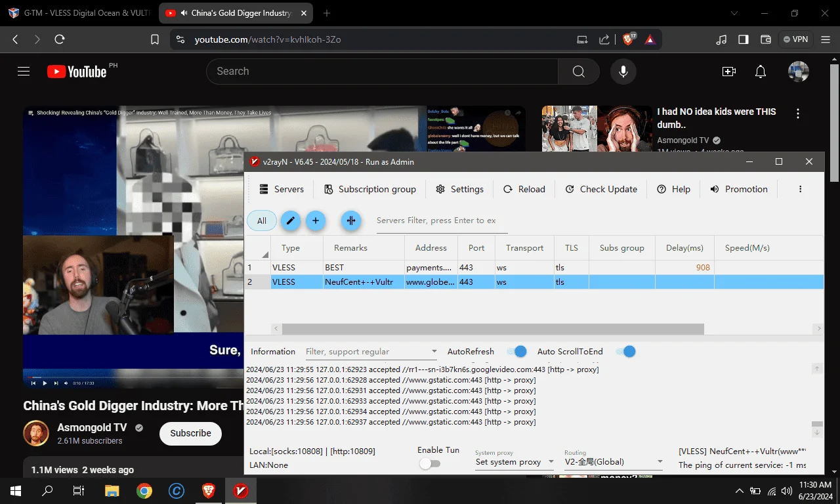
Task: Open the Windows Start menu
Action: [x=15, y=490]
